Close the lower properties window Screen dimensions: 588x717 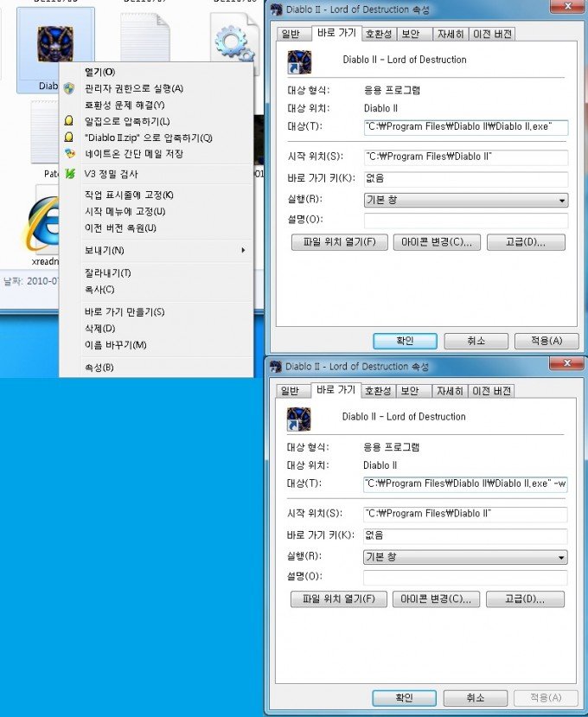pos(566,363)
